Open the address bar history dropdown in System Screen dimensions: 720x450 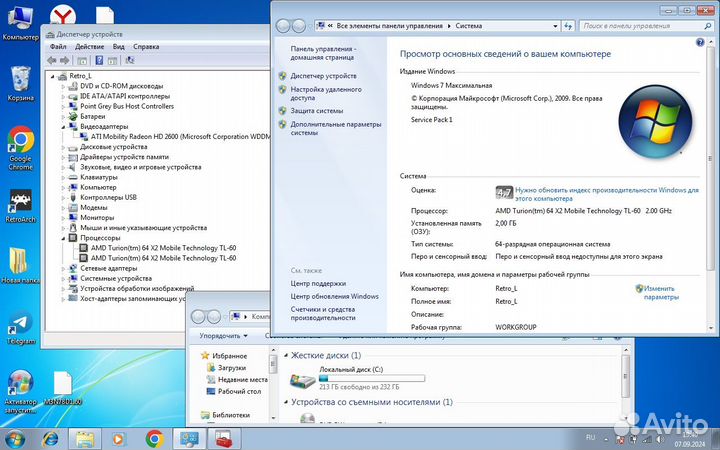pos(555,26)
